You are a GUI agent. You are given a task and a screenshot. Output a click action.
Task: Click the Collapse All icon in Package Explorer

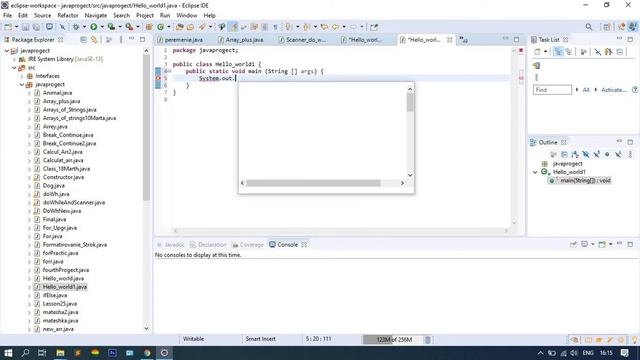[x=83, y=40]
